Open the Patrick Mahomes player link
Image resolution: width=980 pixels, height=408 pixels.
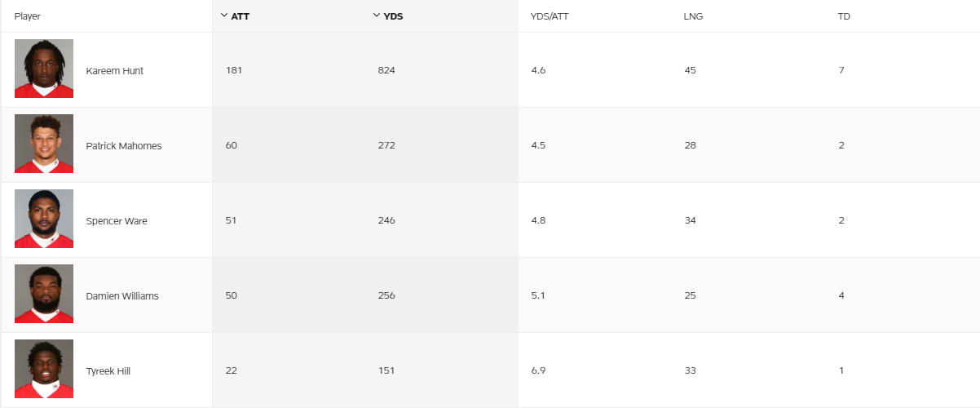124,146
